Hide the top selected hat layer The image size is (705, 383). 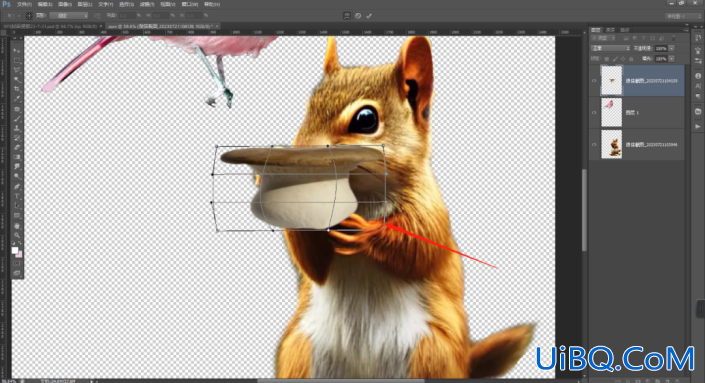594,81
